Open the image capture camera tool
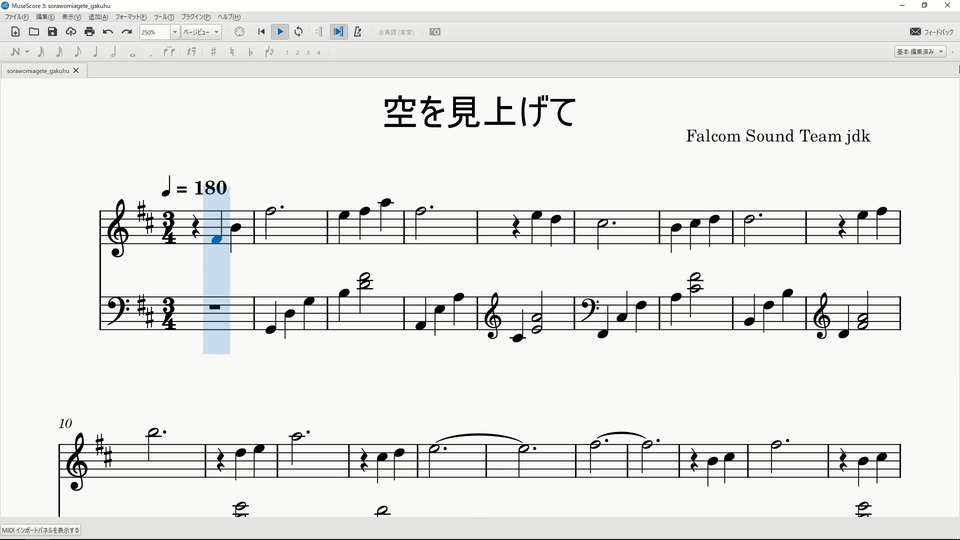This screenshot has width=960, height=540. tap(435, 32)
